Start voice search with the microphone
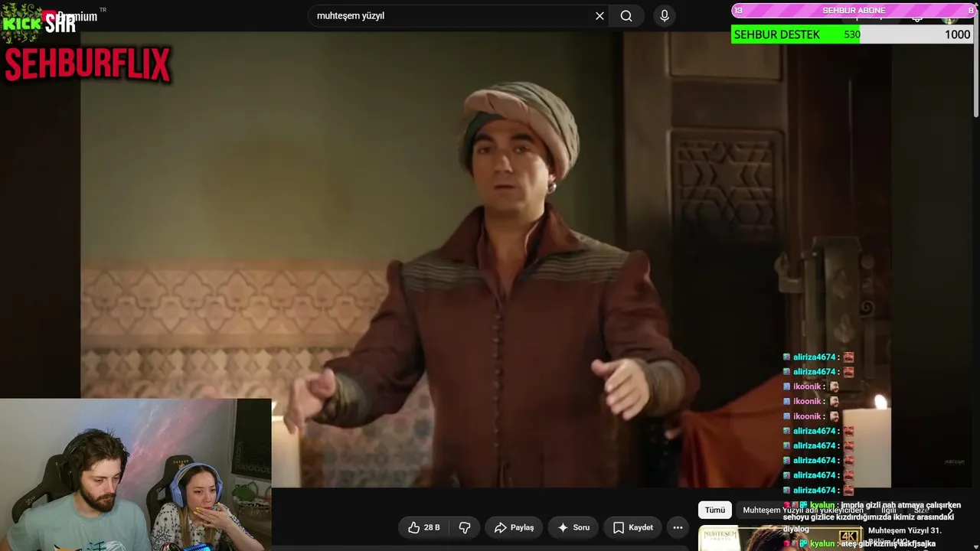This screenshot has height=551, width=980. (665, 16)
